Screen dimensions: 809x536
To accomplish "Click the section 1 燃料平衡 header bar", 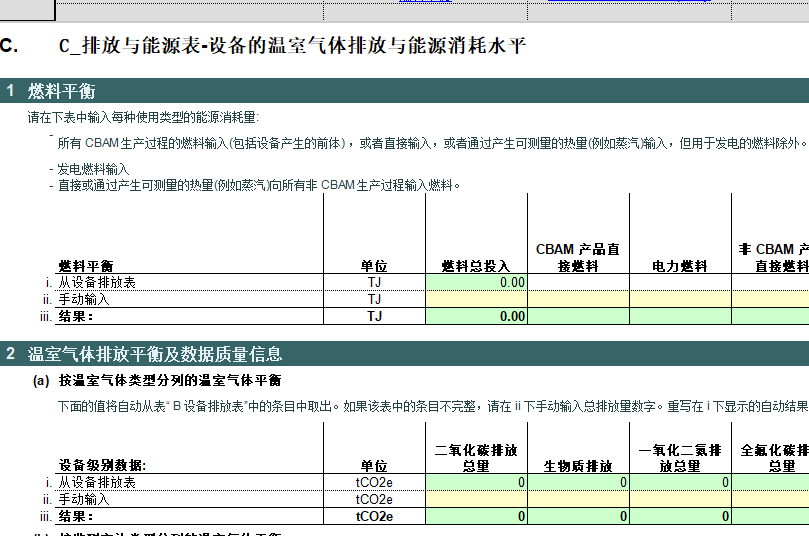I will (x=404, y=91).
